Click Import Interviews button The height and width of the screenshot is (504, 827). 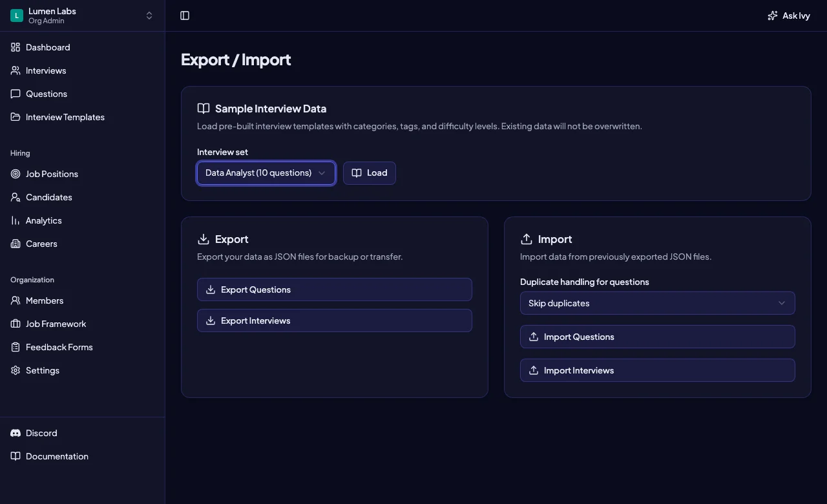658,370
